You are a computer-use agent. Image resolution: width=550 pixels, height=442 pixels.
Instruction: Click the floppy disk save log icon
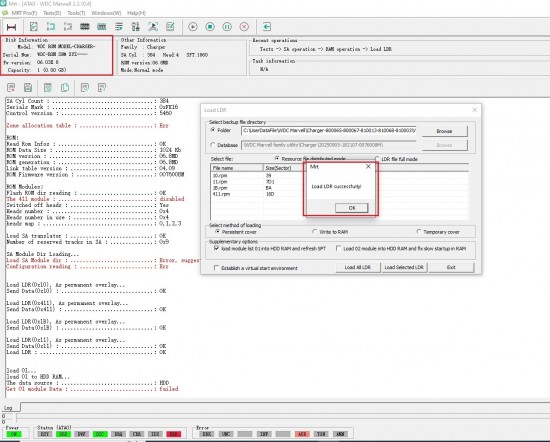tap(28, 87)
